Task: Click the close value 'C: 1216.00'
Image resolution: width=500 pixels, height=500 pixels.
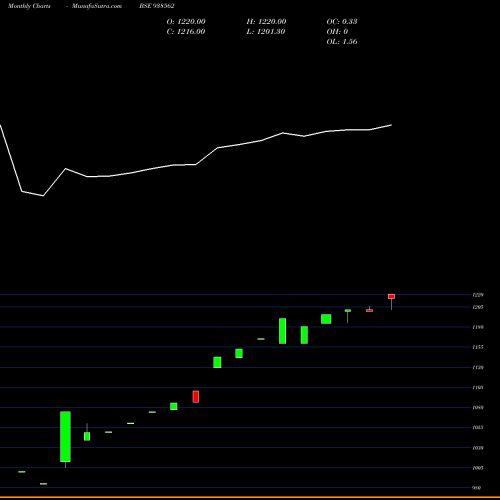Action: point(186,32)
